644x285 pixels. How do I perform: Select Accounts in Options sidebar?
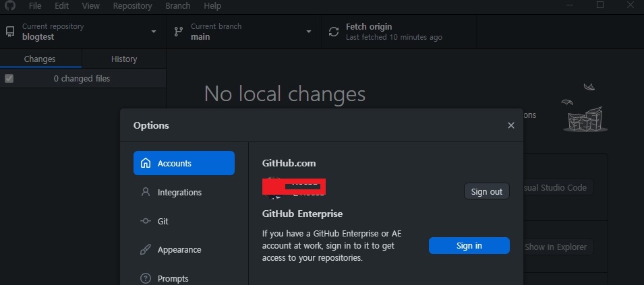(184, 163)
